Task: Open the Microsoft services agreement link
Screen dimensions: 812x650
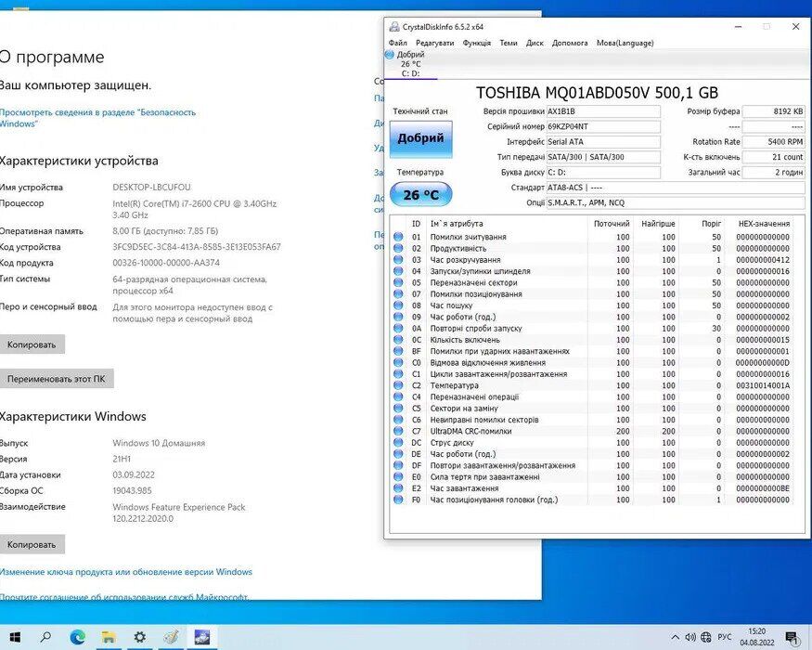Action: point(123,597)
